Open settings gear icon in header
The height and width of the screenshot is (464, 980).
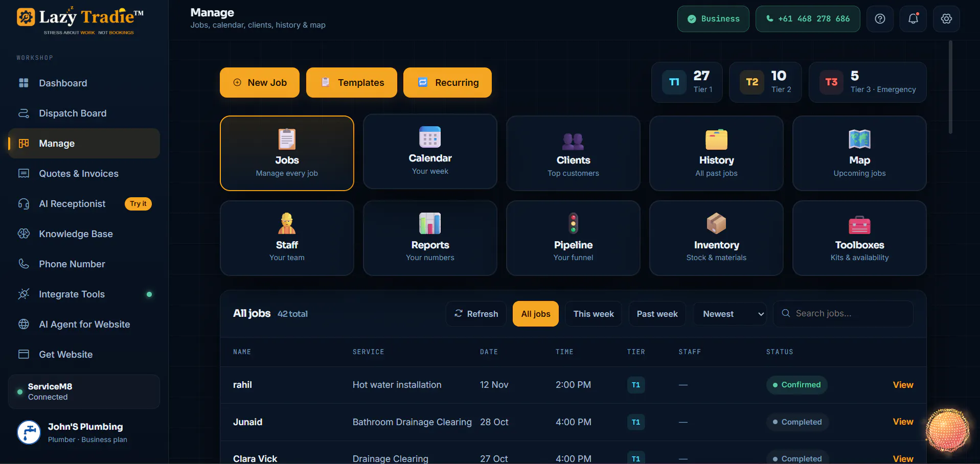(x=946, y=19)
